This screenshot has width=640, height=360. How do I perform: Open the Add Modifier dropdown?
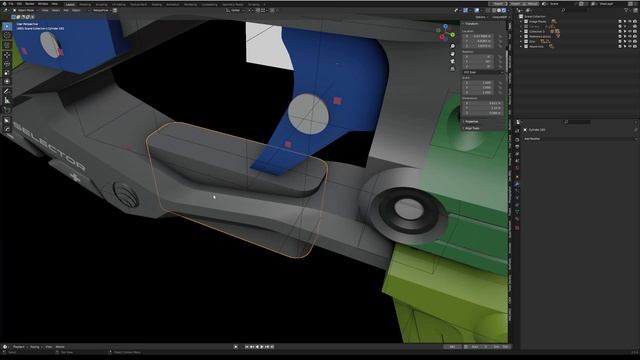coord(580,139)
